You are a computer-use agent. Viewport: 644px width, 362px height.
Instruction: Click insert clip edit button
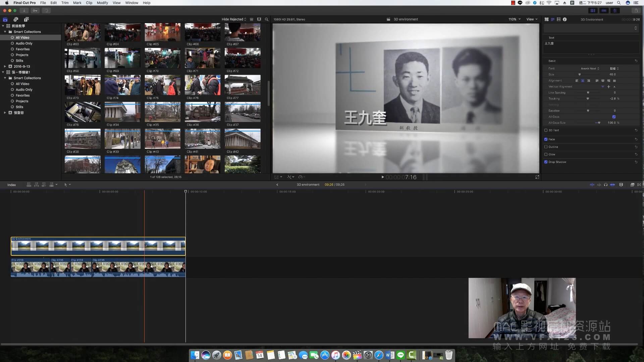pos(36,185)
